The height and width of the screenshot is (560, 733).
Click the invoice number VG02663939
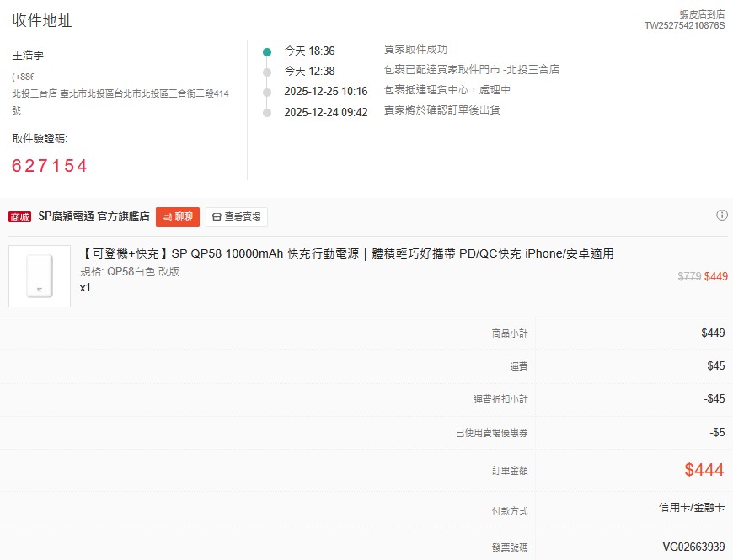(x=693, y=547)
